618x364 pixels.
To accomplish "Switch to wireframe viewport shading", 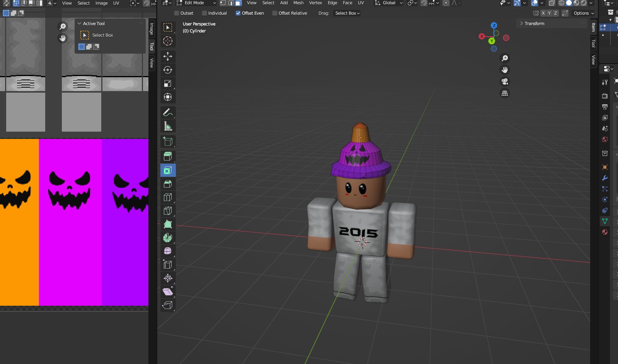I will (562, 3).
